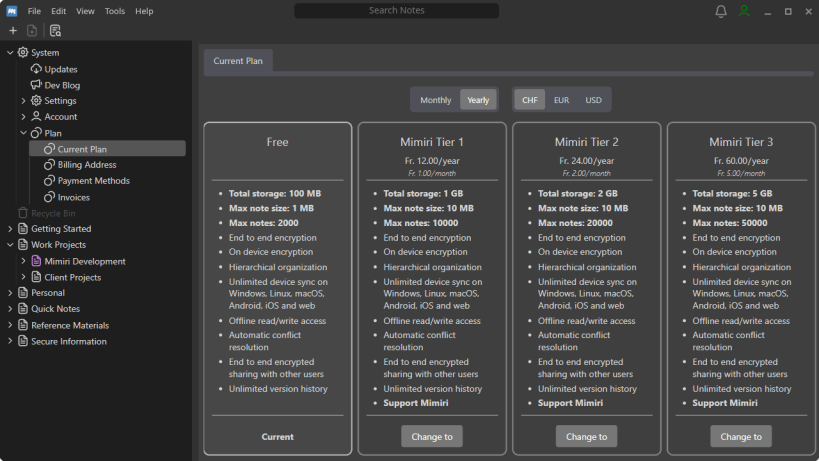Viewport: 819px width, 461px height.
Task: Switch currency to EUR
Action: [x=561, y=100]
